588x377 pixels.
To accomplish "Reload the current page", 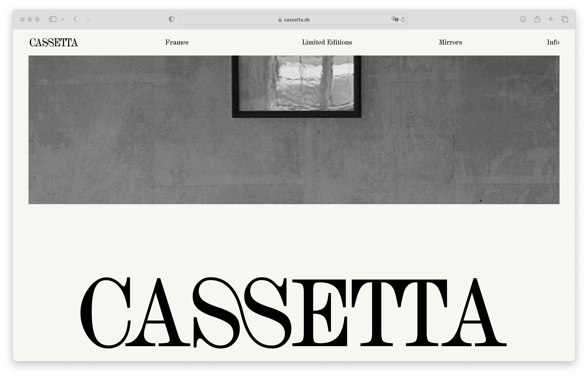I will [x=403, y=19].
